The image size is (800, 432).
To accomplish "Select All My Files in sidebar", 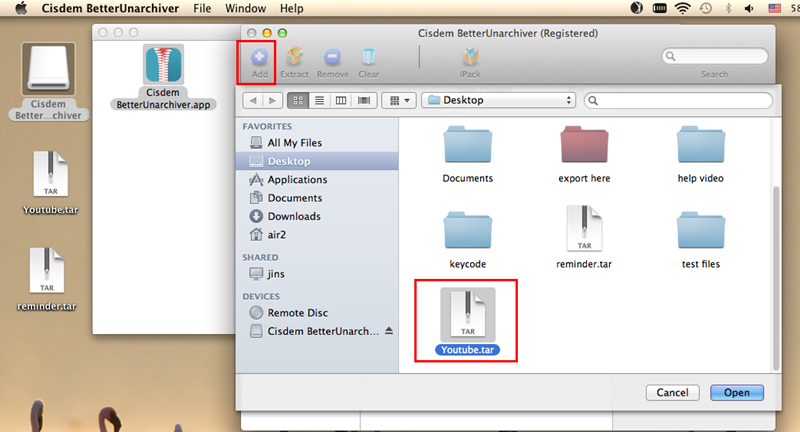I will pos(317,143).
